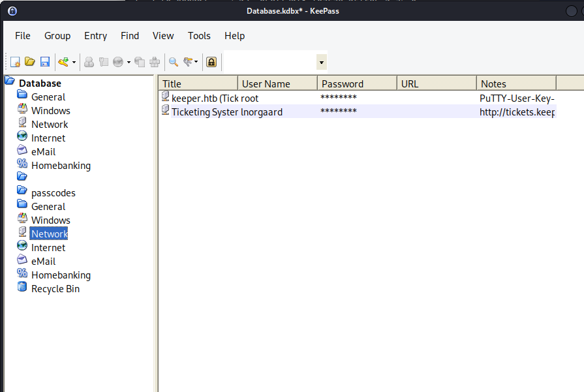Sort by the User Name column header
This screenshot has width=584, height=392.
coord(277,83)
